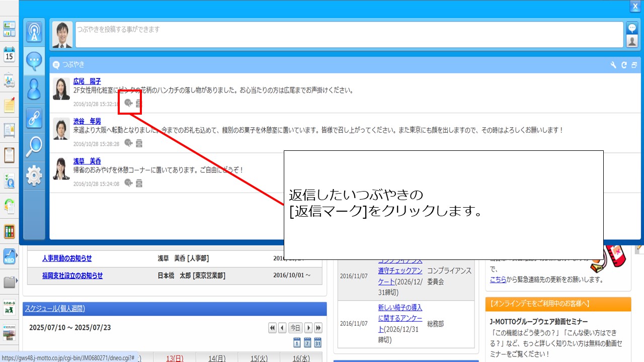Open the calendar icon showing 15
The height and width of the screenshot is (362, 644).
point(9,54)
